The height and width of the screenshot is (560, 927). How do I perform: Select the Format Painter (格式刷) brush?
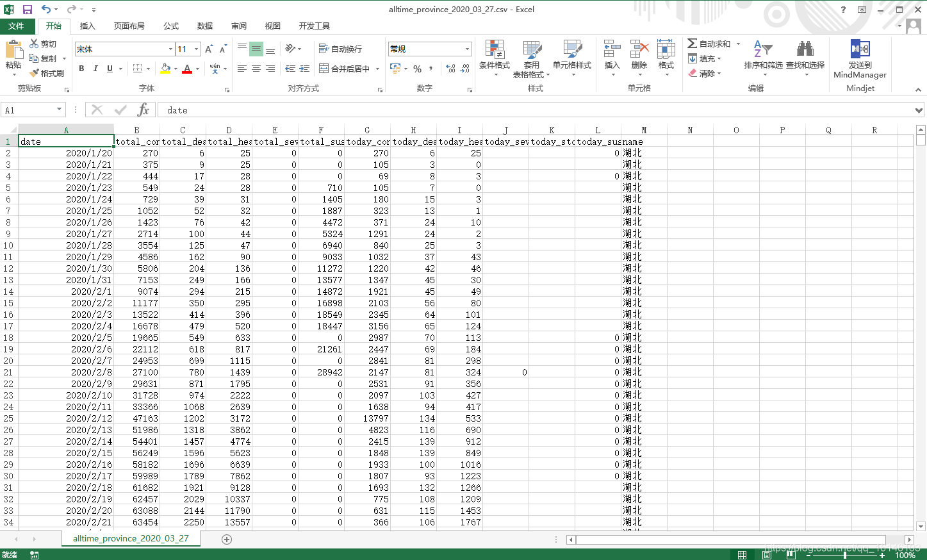(x=47, y=73)
